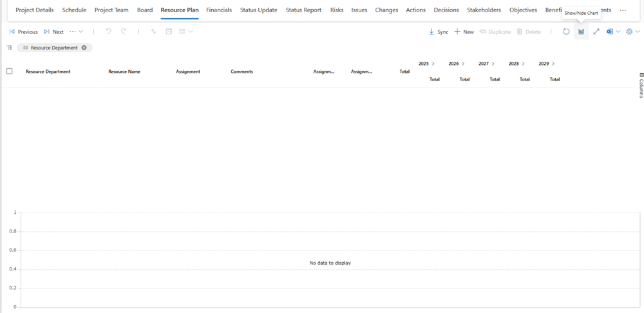The width and height of the screenshot is (644, 313).
Task: Open the Project Team tab
Action: pos(111,10)
